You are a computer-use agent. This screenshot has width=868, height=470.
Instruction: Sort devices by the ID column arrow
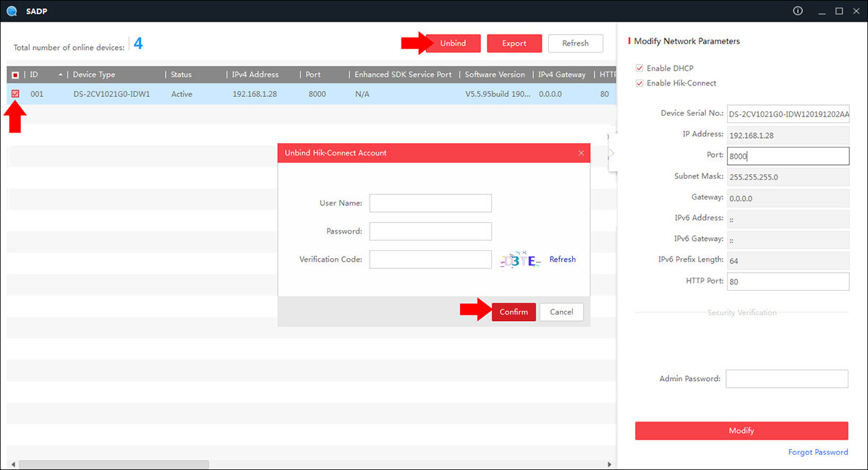(x=60, y=74)
